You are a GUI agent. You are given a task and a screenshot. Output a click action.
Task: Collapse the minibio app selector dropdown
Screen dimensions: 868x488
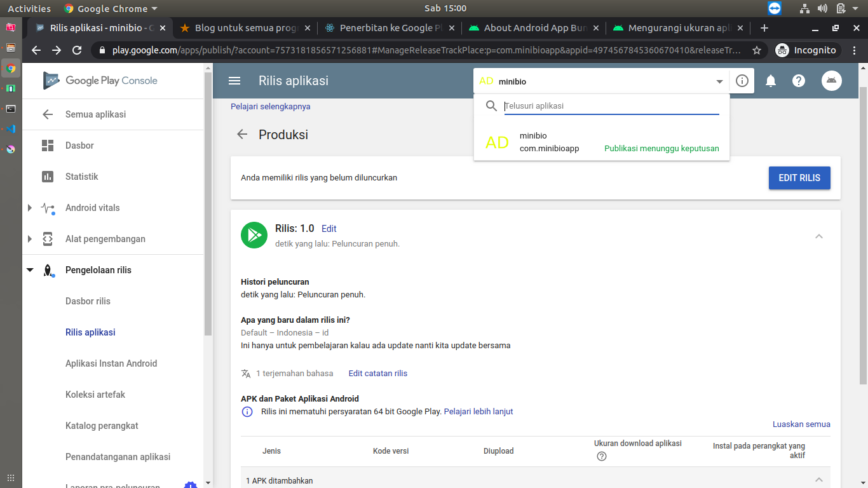tap(719, 81)
